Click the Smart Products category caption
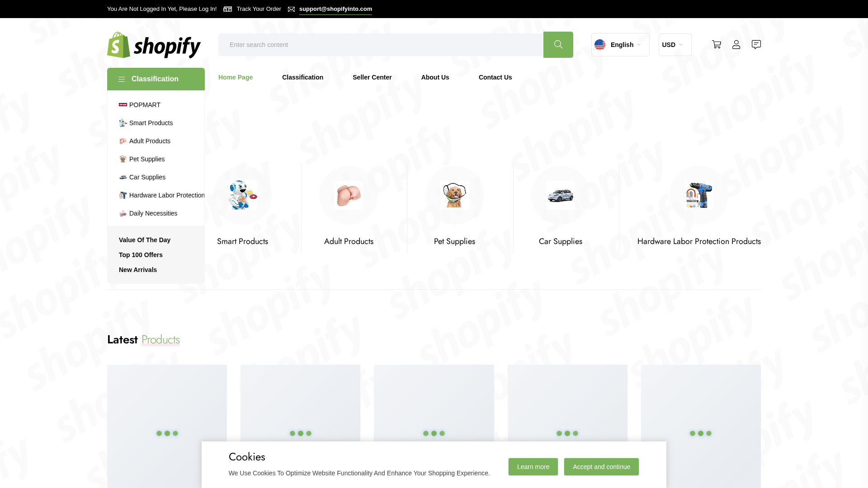Viewport: 868px width, 488px height. click(x=243, y=241)
